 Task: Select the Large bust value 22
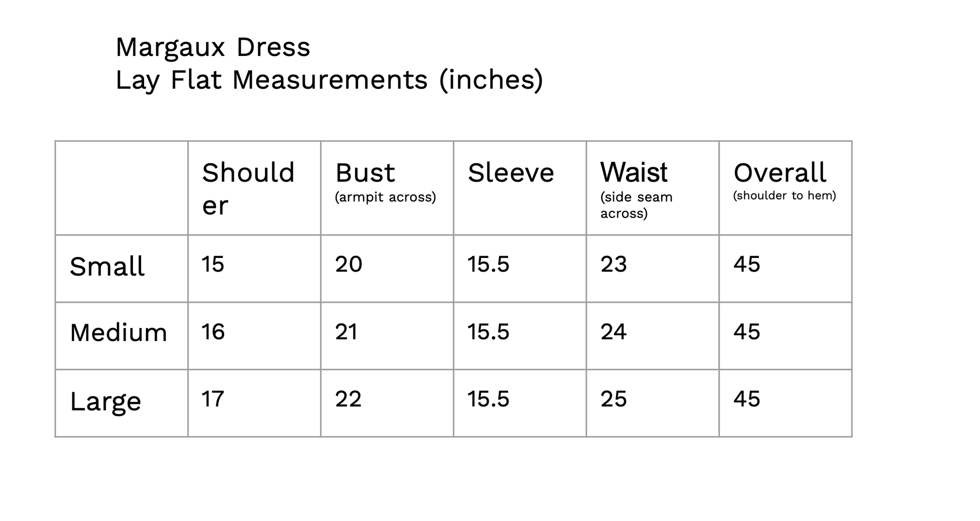(x=348, y=399)
